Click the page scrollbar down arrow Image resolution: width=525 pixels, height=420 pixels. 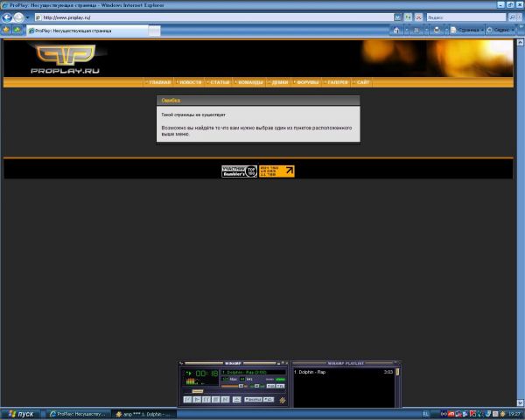tap(520, 402)
